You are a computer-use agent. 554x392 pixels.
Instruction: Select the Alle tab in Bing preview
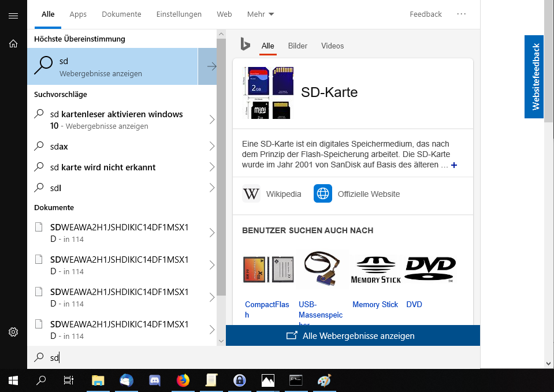click(x=268, y=46)
